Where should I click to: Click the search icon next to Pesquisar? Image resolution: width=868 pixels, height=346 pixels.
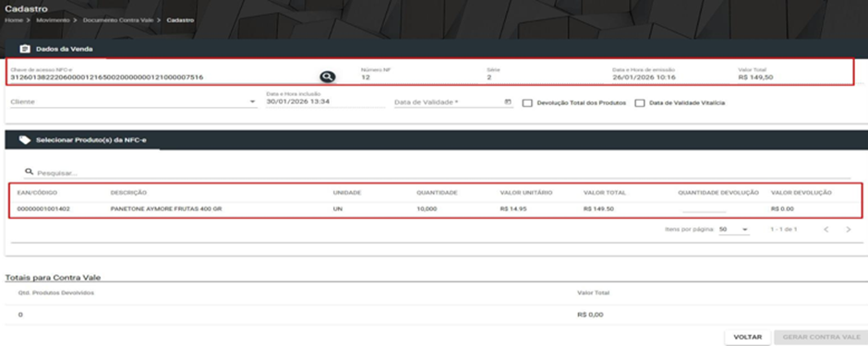click(30, 173)
